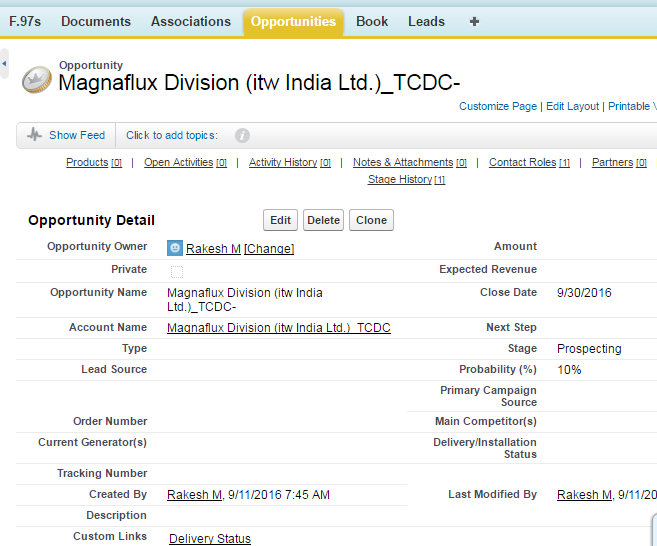The width and height of the screenshot is (657, 546).
Task: Click the opportunity coin crown icon
Action: [37, 80]
